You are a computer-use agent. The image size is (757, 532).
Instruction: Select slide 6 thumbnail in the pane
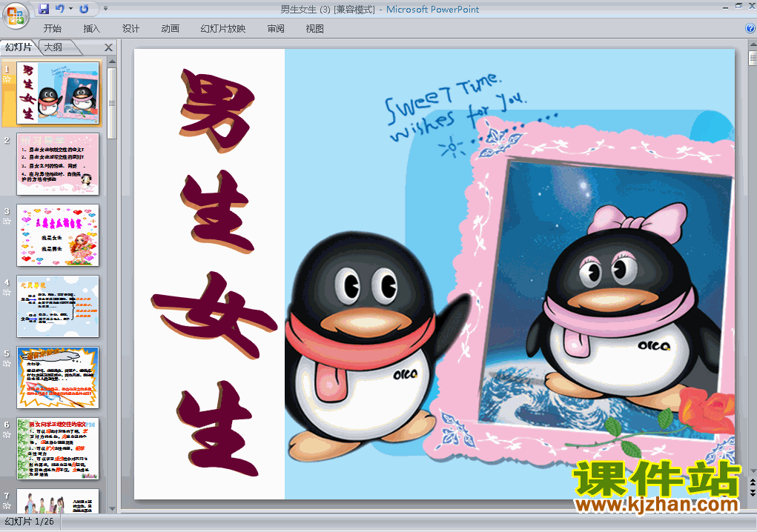point(58,448)
